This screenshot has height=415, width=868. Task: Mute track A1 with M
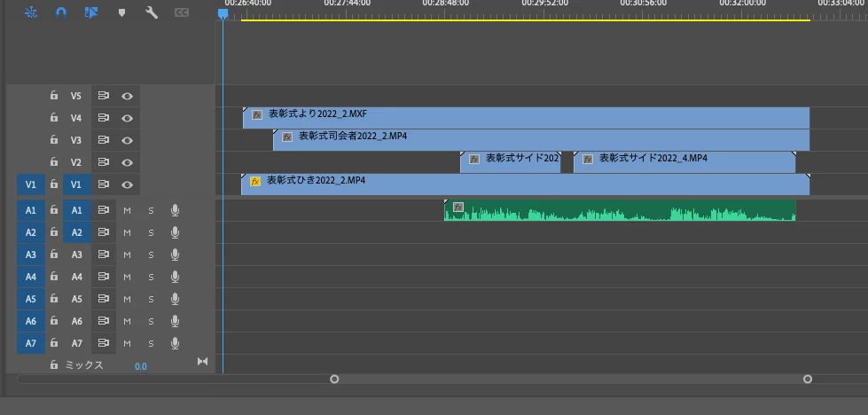(x=128, y=210)
